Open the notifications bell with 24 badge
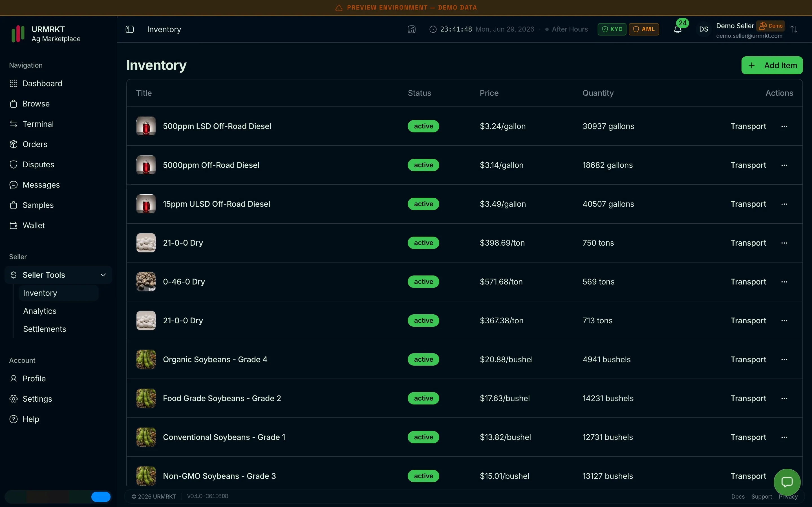The width and height of the screenshot is (812, 507). [x=678, y=29]
